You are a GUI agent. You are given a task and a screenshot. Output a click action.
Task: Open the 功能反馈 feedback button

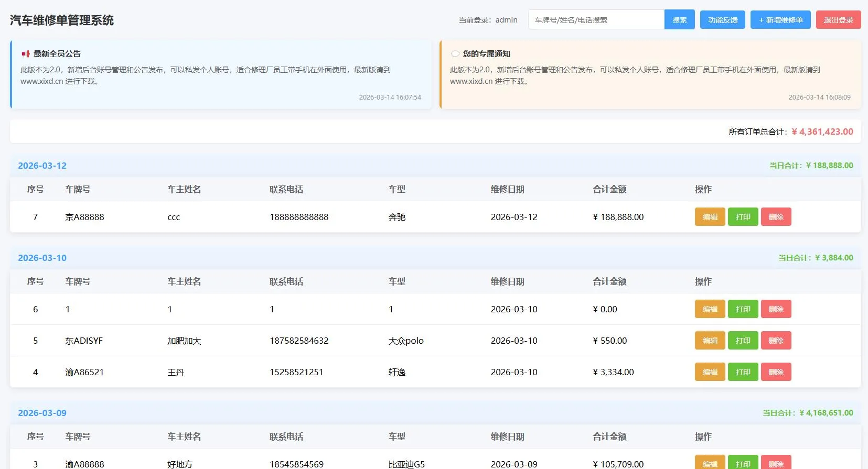722,20
